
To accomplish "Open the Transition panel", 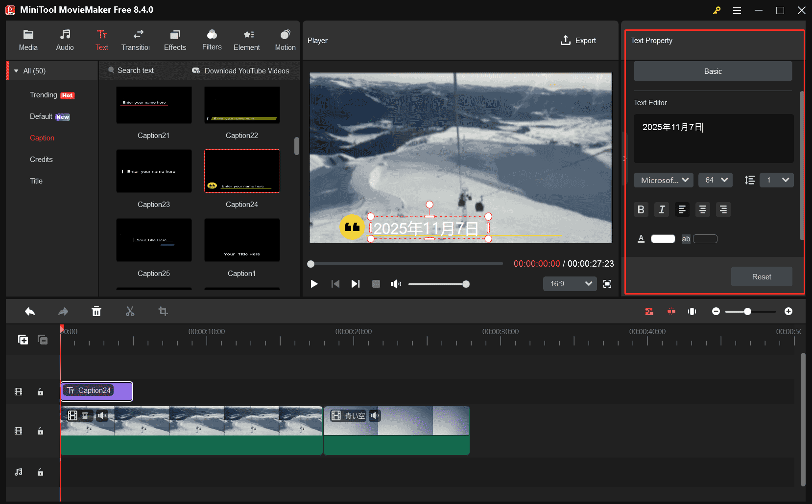I will [x=136, y=39].
